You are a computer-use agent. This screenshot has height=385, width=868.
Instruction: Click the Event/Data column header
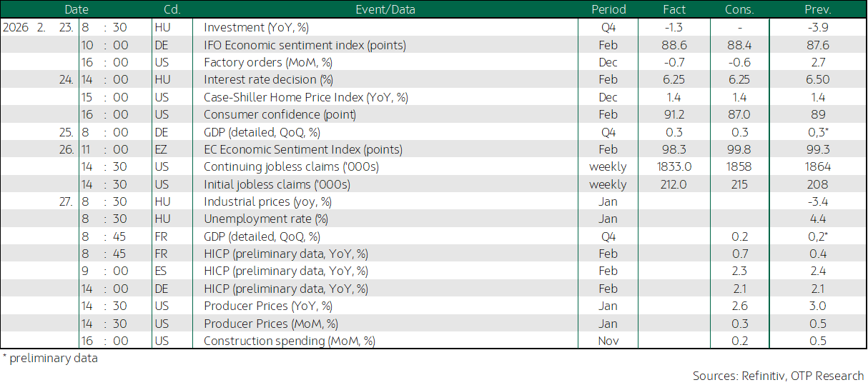click(x=385, y=9)
